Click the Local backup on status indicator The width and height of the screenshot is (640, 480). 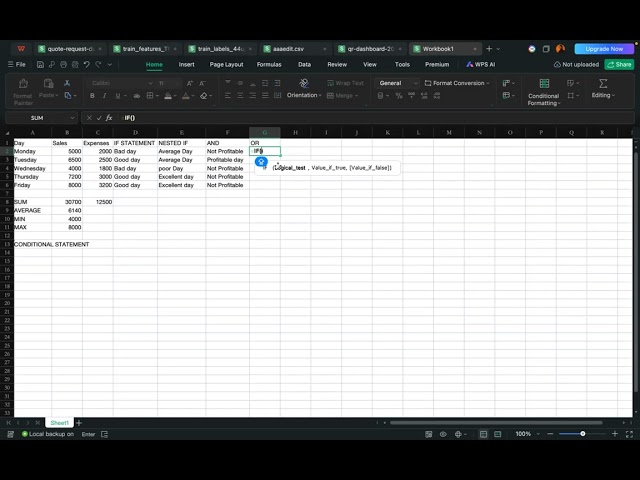[x=48, y=434]
